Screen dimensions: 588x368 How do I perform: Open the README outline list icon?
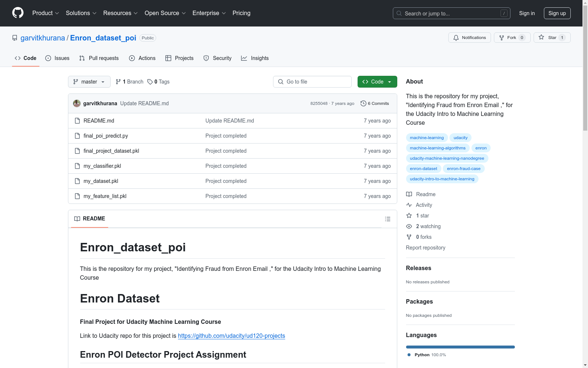(x=388, y=219)
